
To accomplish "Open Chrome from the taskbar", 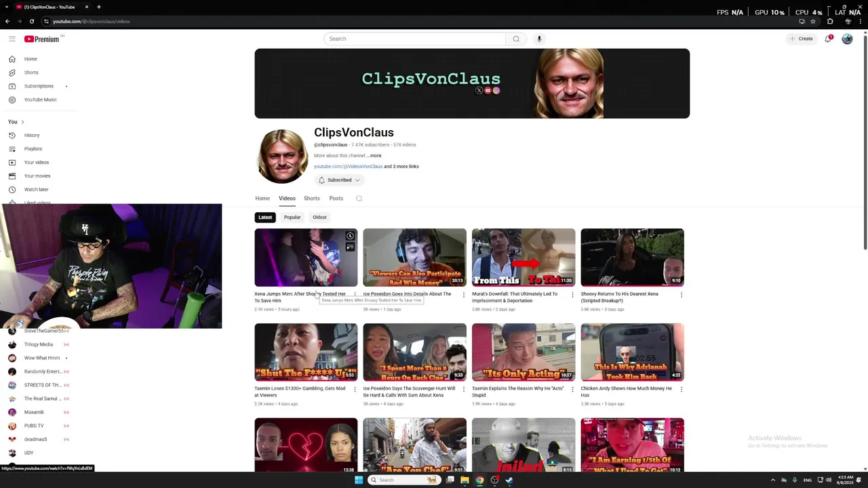I will point(479,480).
